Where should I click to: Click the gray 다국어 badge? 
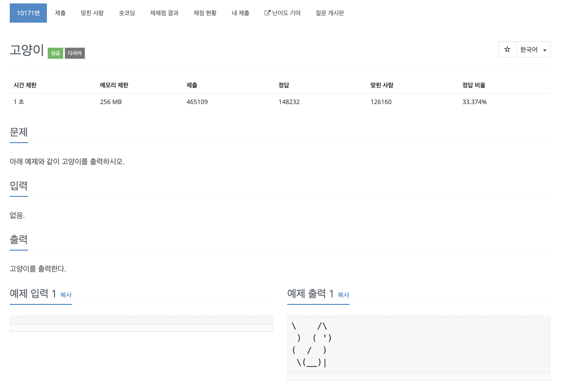point(75,53)
